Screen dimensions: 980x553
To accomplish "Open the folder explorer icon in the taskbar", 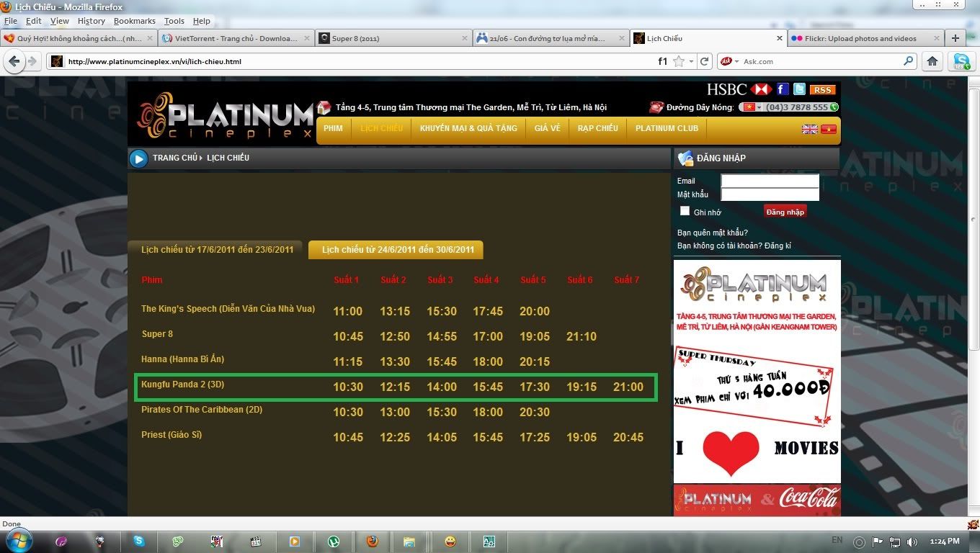I will click(x=409, y=541).
